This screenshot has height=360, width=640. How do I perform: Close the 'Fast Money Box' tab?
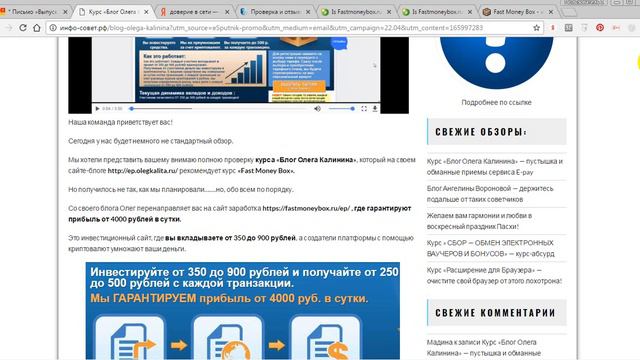coord(551,12)
